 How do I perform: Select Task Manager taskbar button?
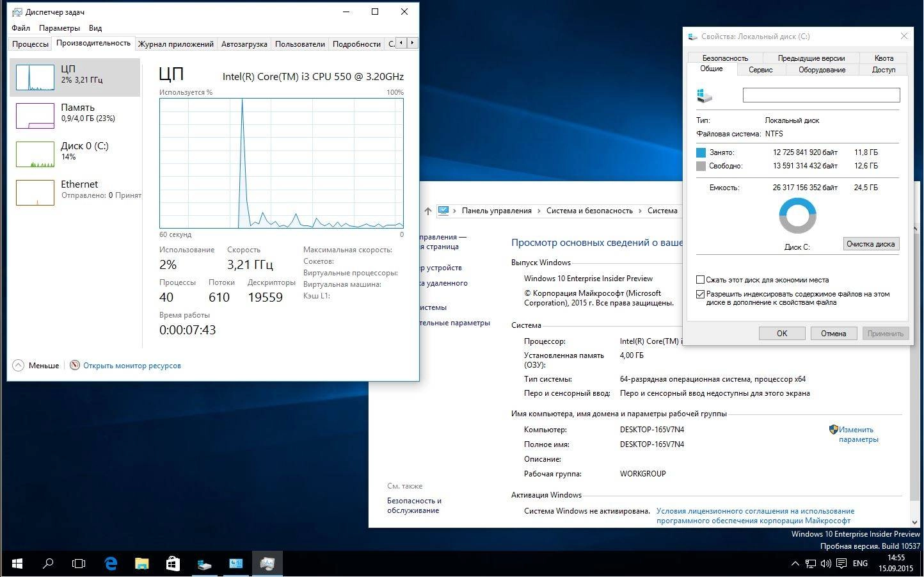(x=267, y=564)
